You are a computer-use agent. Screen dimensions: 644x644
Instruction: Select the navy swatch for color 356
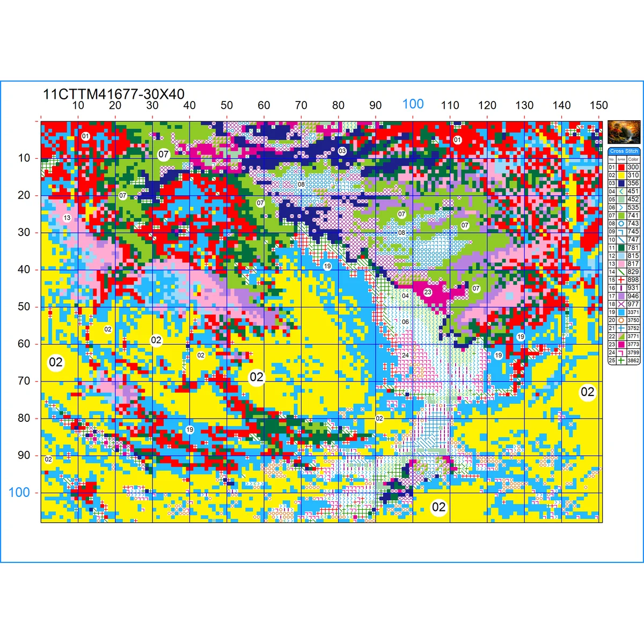point(621,184)
